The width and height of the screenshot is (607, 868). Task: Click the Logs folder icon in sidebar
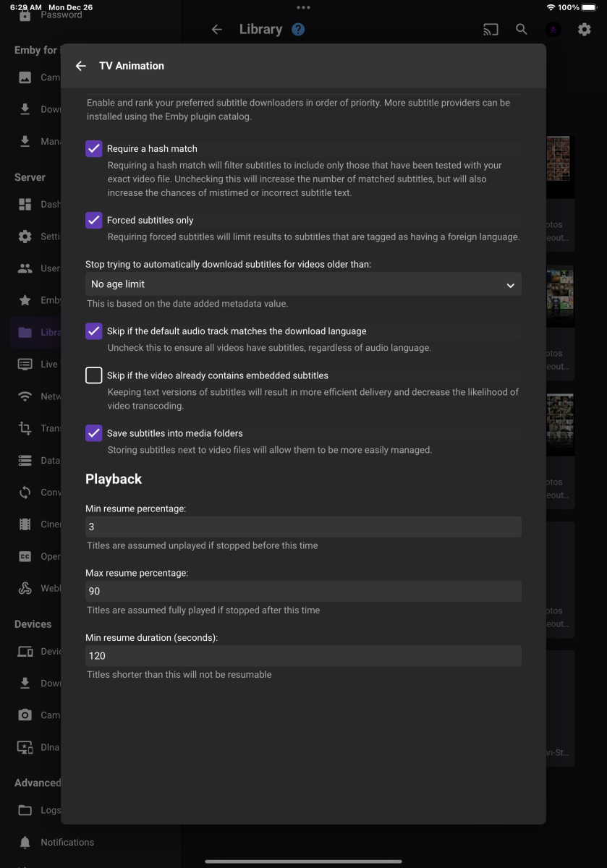pos(25,810)
